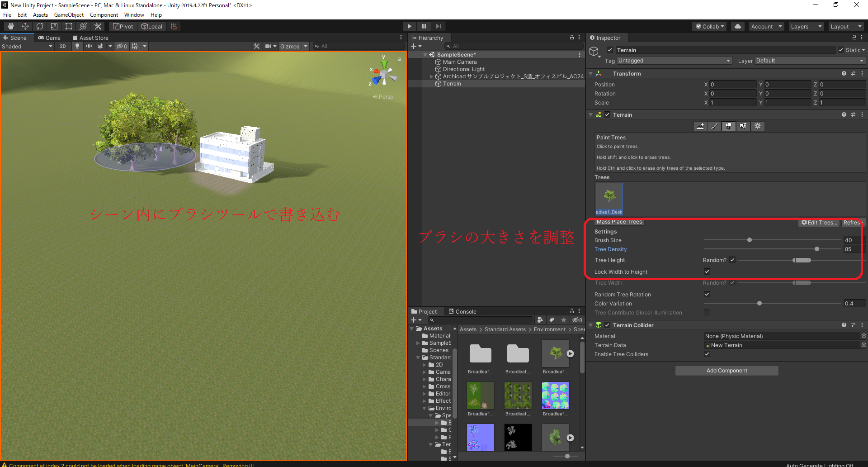Screen dimensions: 868x467
Task: Toggle the Static checkbox
Action: [x=841, y=50]
